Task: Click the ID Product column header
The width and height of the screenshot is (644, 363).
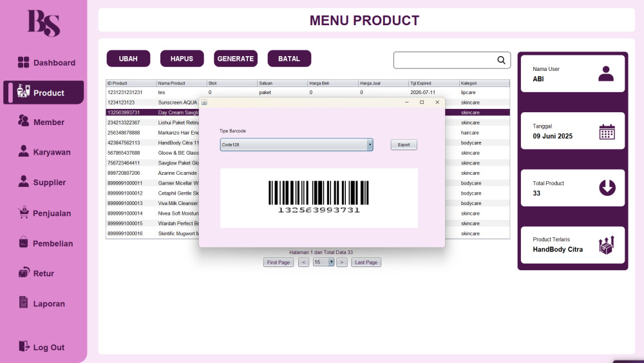Action: click(x=131, y=83)
